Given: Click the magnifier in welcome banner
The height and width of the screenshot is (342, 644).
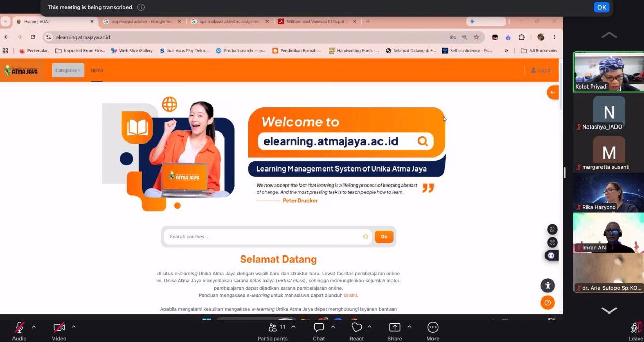Looking at the screenshot, I should pos(423,141).
